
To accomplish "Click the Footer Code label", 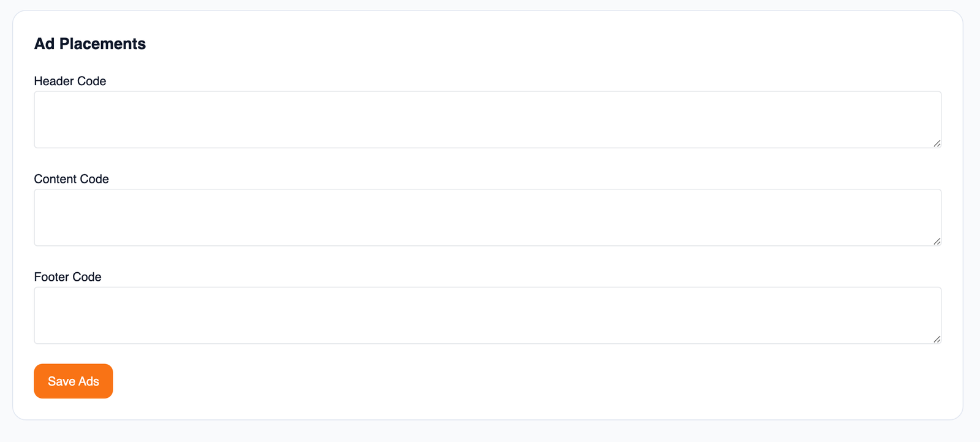I will pos(67,277).
